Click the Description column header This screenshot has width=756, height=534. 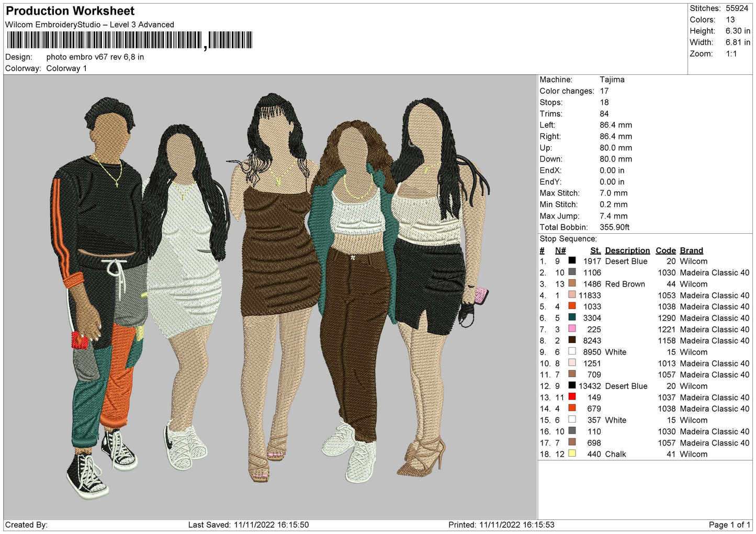point(627,251)
